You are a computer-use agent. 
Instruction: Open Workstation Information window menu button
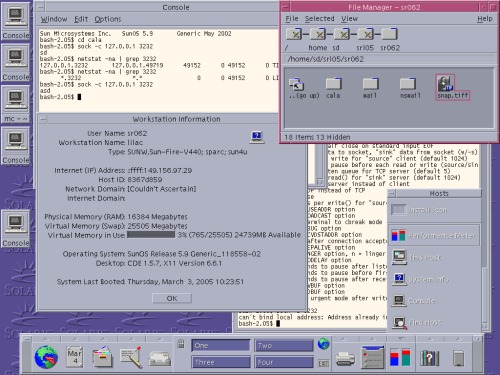[x=43, y=119]
